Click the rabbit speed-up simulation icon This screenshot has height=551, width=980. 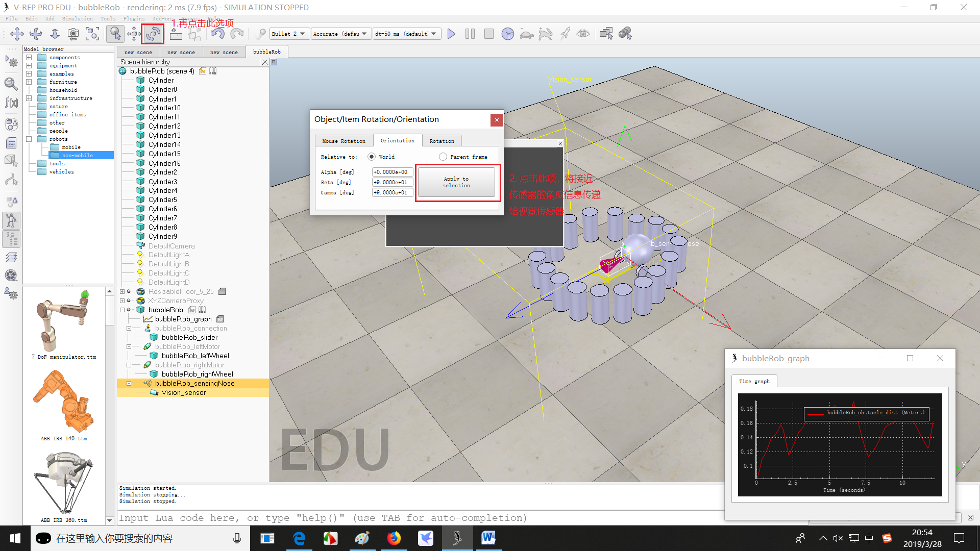546,34
